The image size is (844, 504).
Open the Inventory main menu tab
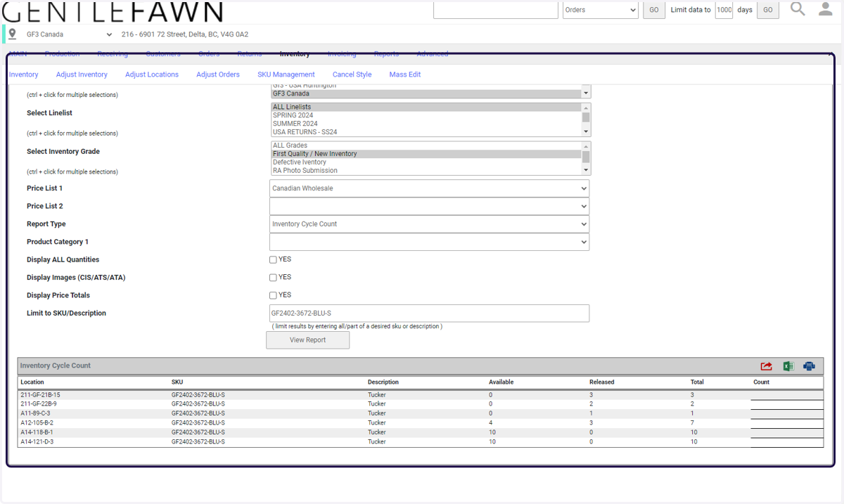coord(295,54)
